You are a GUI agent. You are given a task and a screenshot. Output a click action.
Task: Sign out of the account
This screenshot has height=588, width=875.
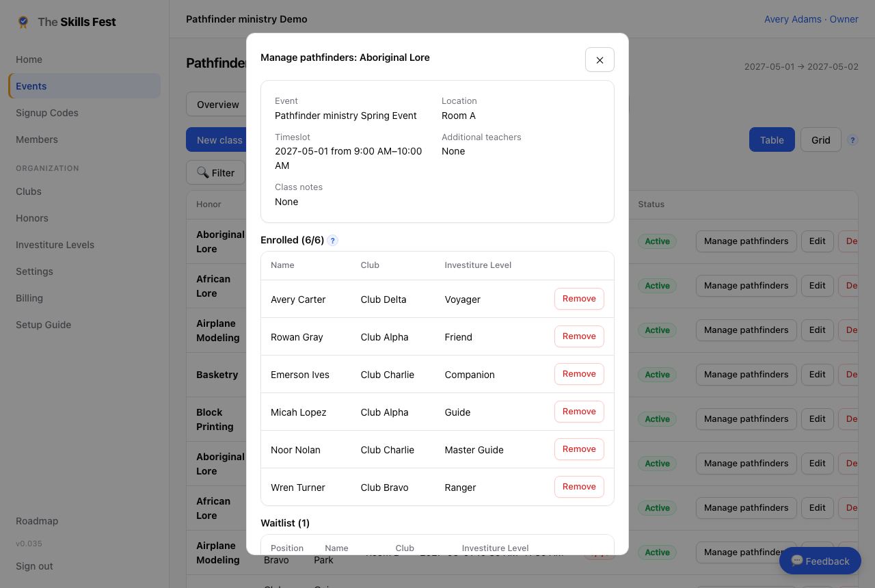pos(34,566)
